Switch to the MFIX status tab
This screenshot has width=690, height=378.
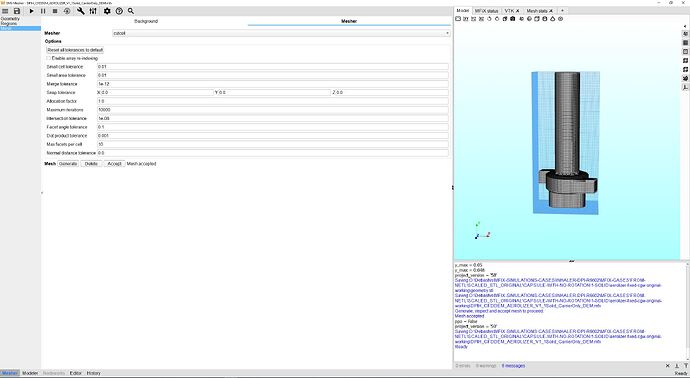click(486, 11)
